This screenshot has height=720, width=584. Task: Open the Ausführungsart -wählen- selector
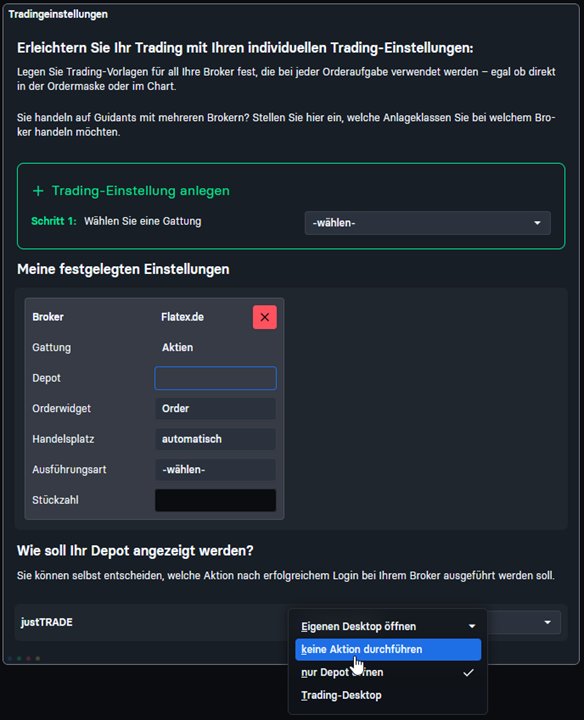click(215, 470)
